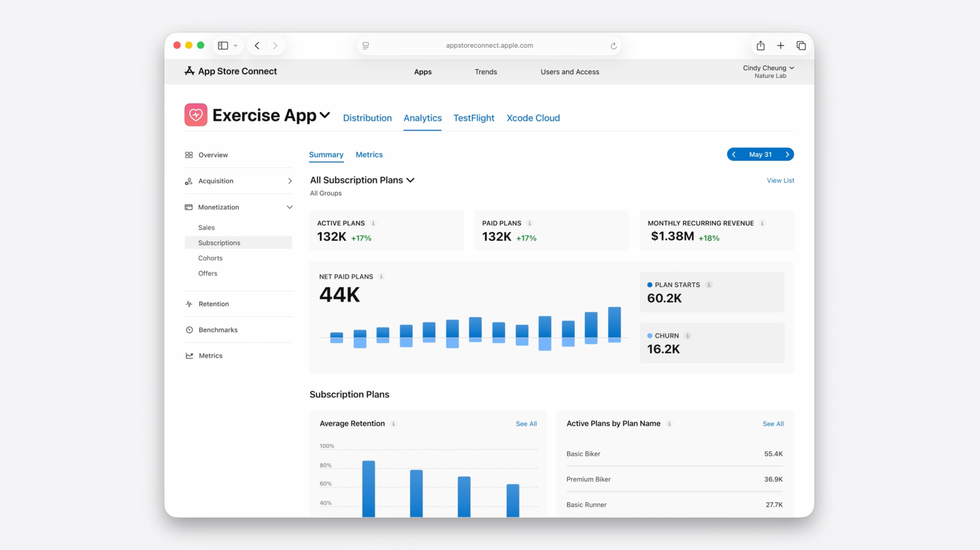
Task: Click See All for Average Retention
Action: 526,424
